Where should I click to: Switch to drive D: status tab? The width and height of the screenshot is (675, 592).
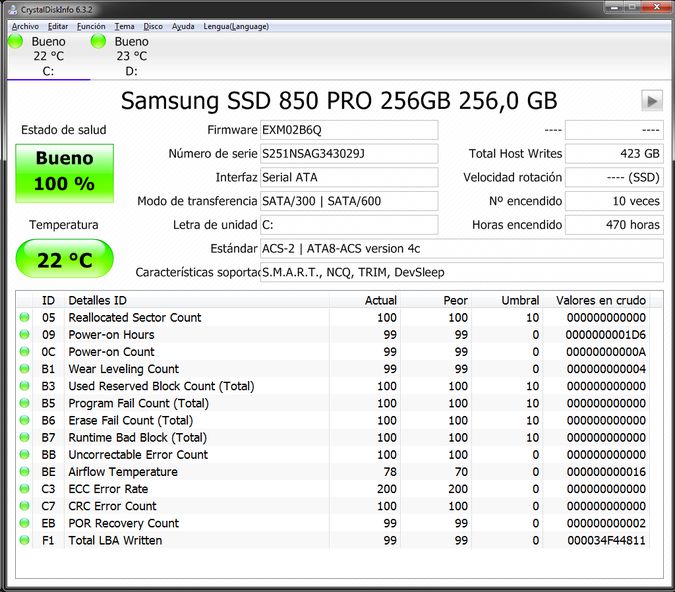[131, 56]
